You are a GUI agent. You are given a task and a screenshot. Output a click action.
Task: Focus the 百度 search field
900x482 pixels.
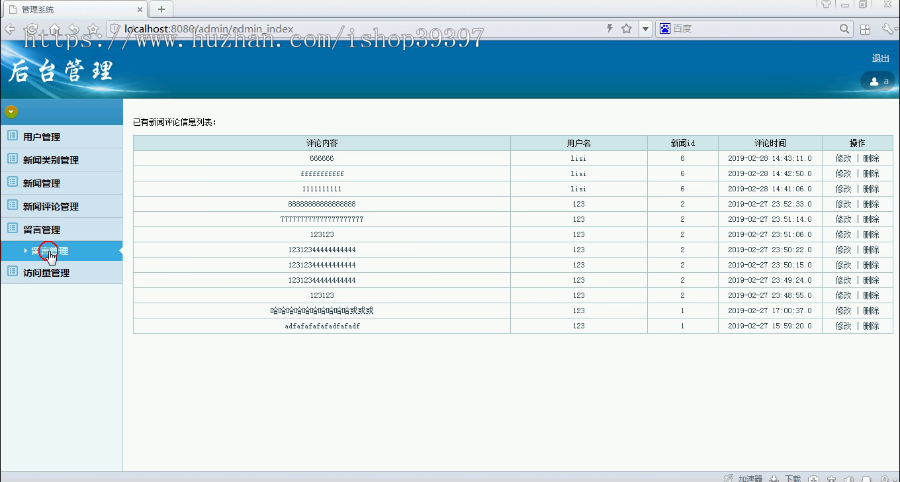pyautogui.click(x=754, y=29)
